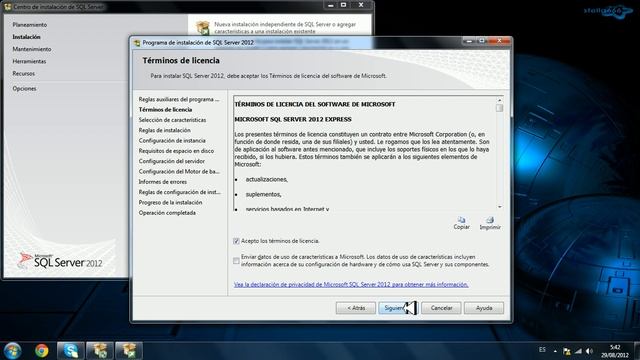Open the network signal tray icon

click(578, 351)
